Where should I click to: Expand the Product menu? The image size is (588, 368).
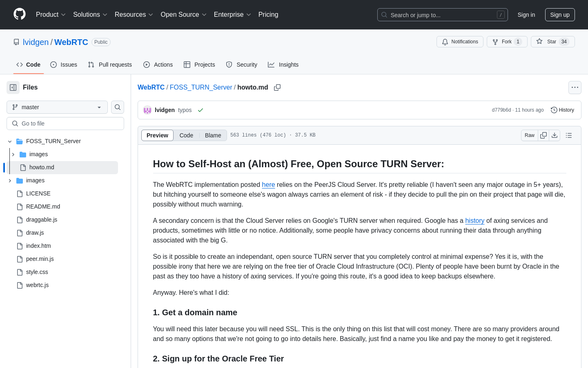(x=51, y=15)
